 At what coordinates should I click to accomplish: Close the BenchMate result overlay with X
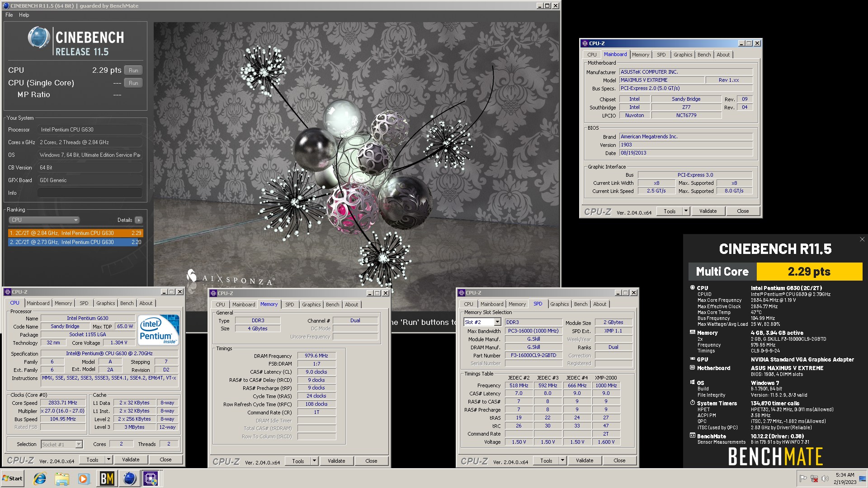[862, 239]
